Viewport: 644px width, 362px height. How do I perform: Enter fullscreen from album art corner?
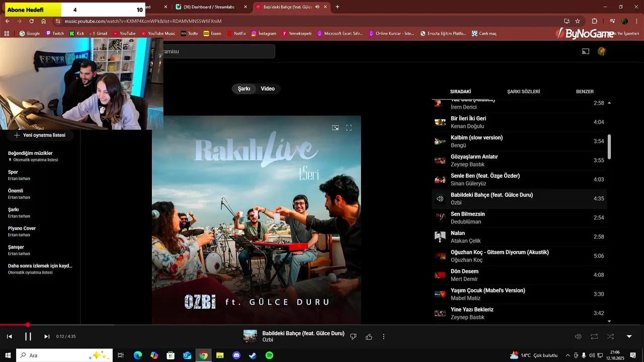[x=349, y=128]
